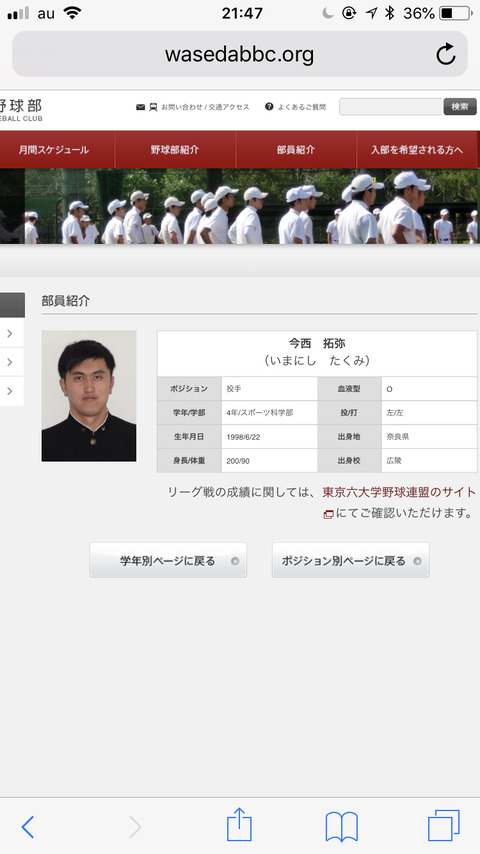Tap the wasedabbc.org address bar

[240, 54]
